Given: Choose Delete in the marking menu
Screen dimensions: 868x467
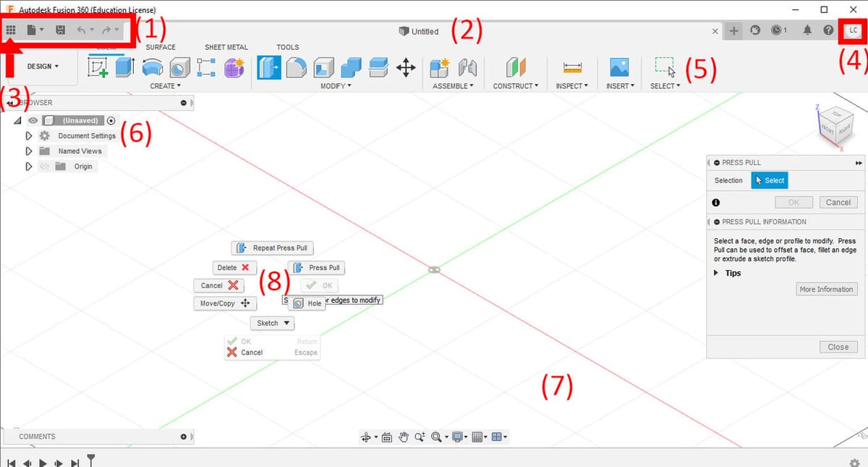Looking at the screenshot, I should pos(234,267).
